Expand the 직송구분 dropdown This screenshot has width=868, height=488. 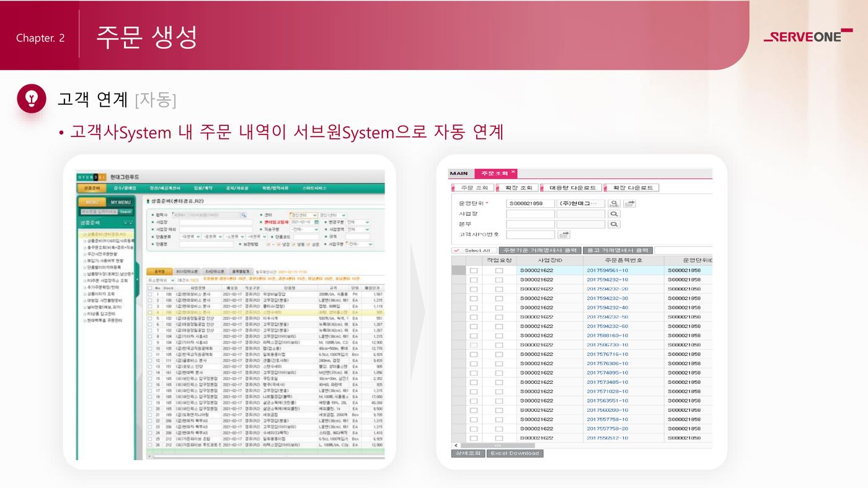[304, 229]
